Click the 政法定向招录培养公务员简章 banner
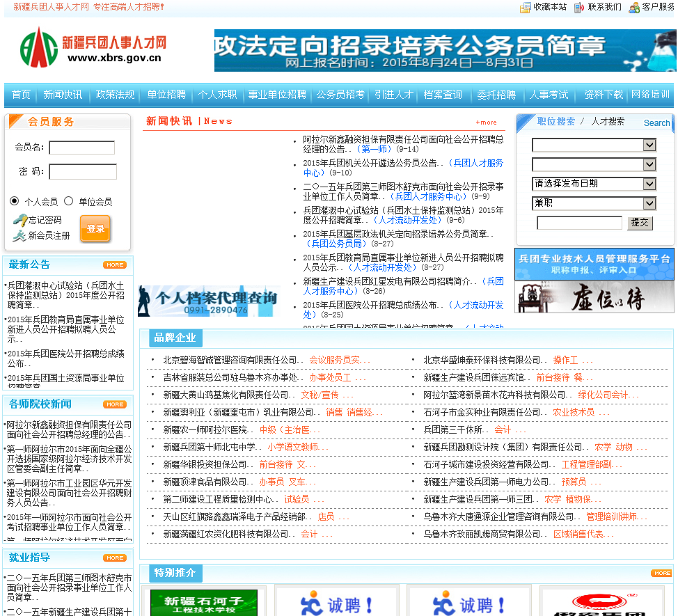The width and height of the screenshot is (678, 616). click(445, 50)
